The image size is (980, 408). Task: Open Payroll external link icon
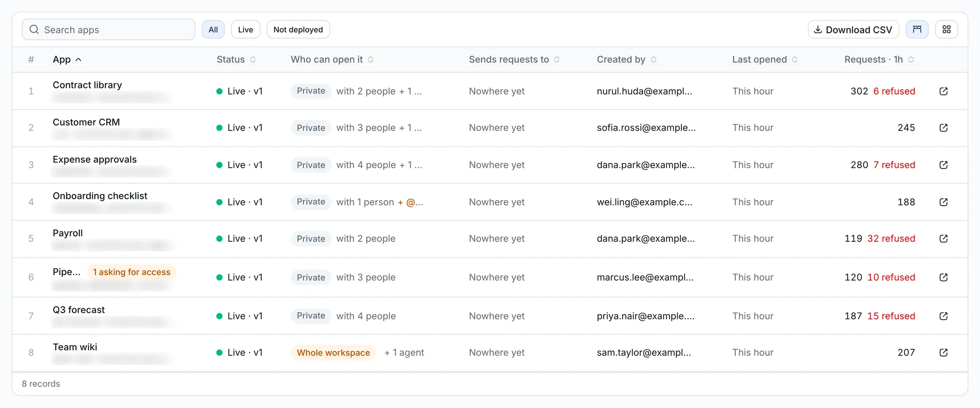(943, 239)
